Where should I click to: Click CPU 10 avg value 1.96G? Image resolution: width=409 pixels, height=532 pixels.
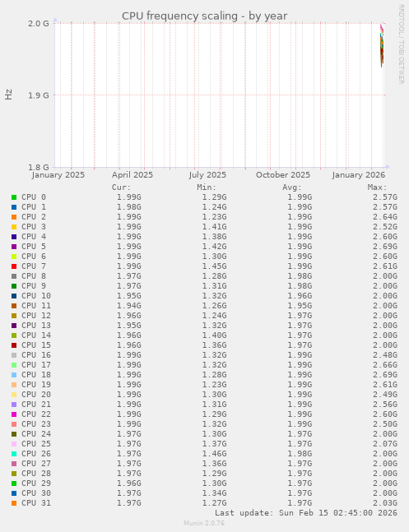300,296
